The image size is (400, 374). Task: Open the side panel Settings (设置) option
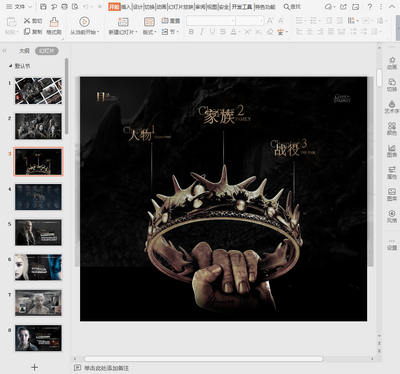[392, 244]
